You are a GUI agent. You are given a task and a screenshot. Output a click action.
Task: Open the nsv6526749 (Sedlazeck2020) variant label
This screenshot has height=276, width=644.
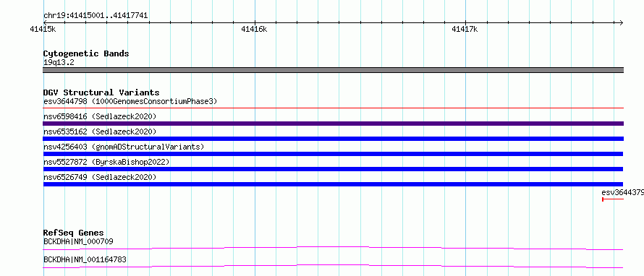click(100, 177)
